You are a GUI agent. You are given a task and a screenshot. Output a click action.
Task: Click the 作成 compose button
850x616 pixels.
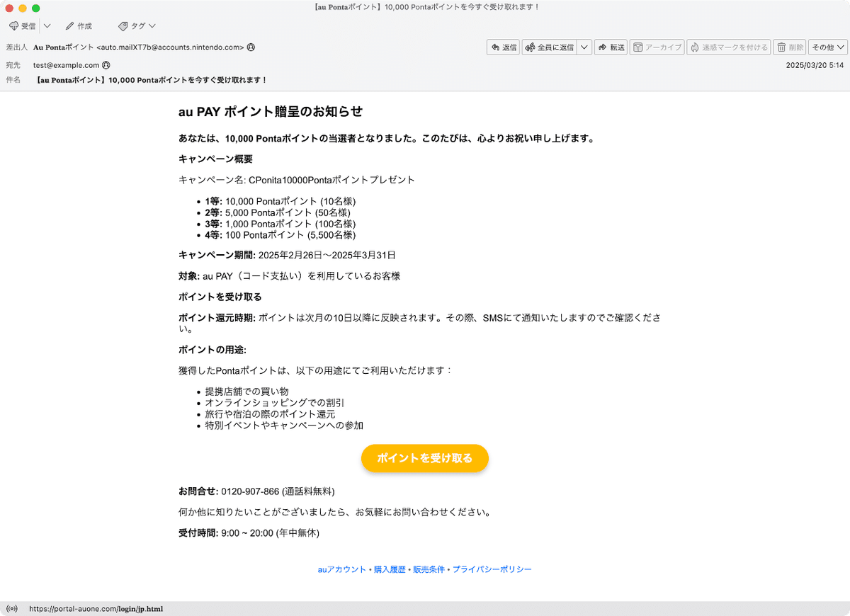[79, 26]
